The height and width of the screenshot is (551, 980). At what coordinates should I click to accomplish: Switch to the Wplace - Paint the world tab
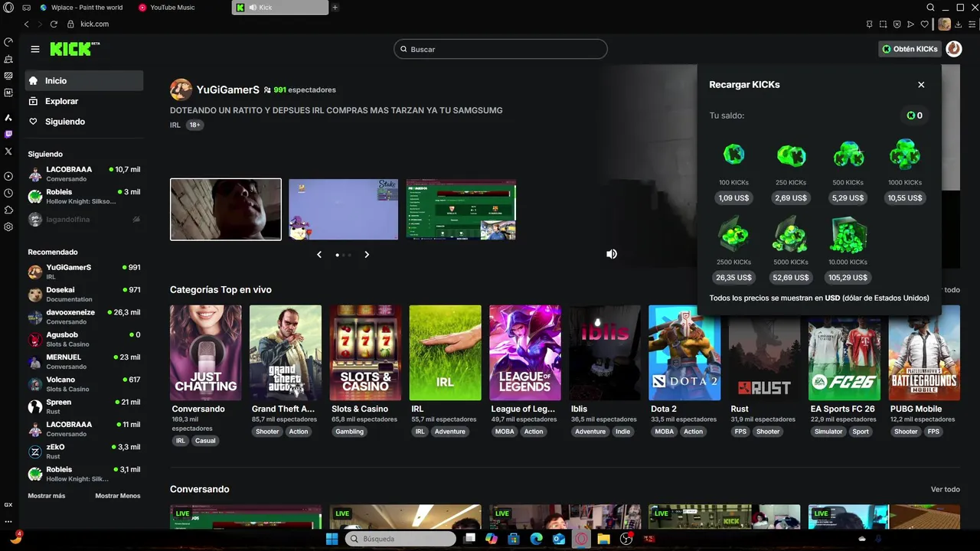click(x=80, y=8)
